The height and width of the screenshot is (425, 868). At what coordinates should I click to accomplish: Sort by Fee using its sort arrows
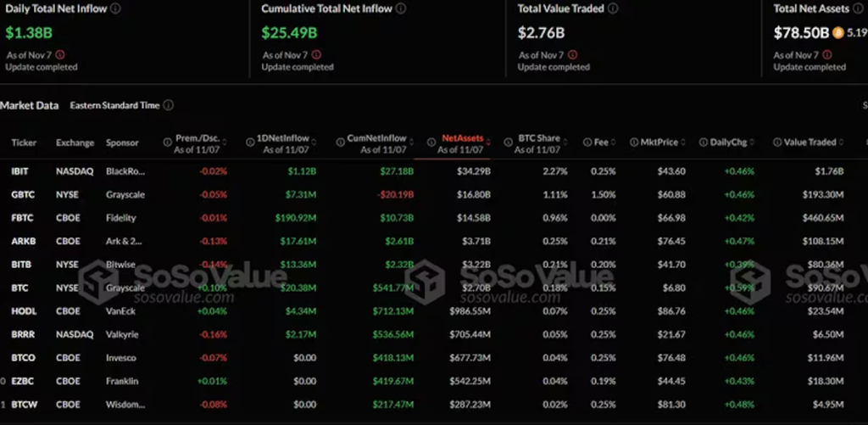pyautogui.click(x=614, y=143)
